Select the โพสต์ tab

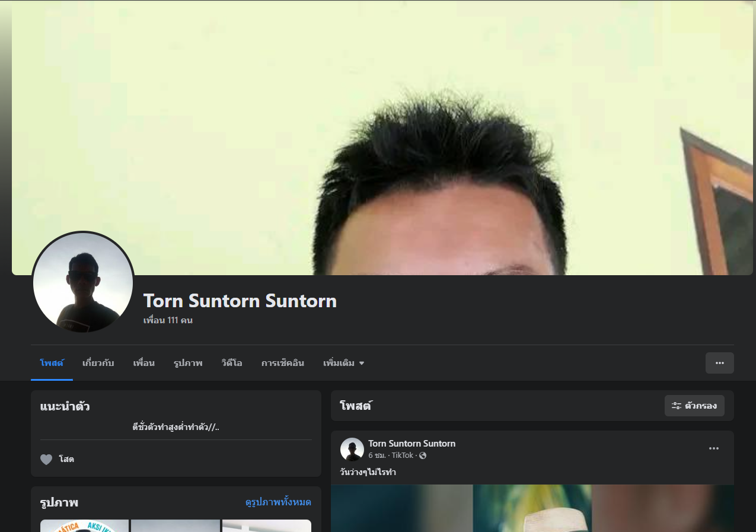52,363
